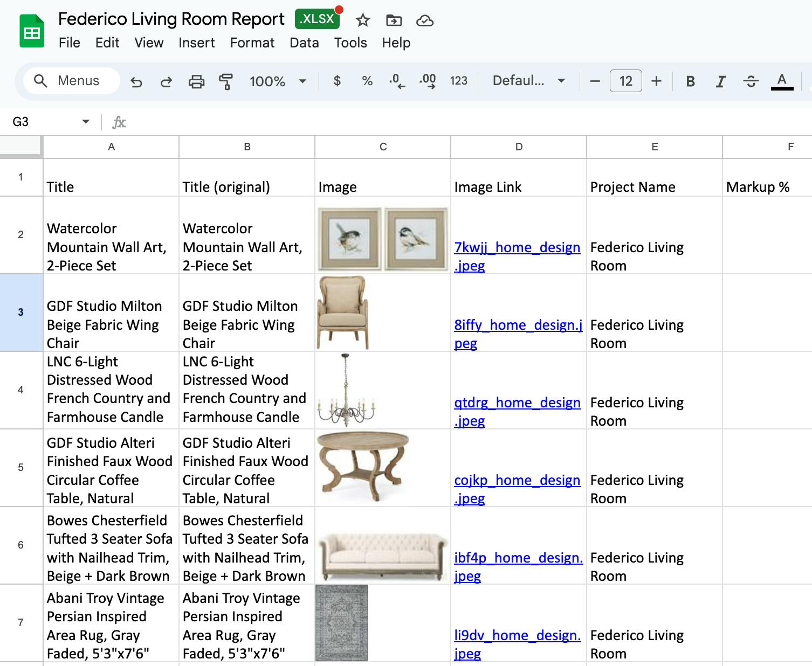Screen dimensions: 812x666
Task: Undo the last action
Action: pyautogui.click(x=136, y=81)
